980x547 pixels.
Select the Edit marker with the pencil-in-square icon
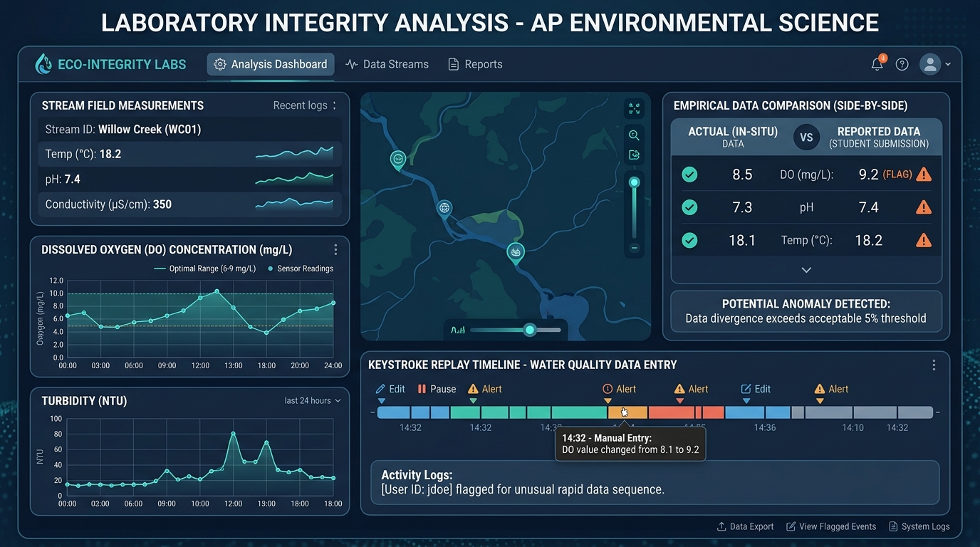coord(756,389)
